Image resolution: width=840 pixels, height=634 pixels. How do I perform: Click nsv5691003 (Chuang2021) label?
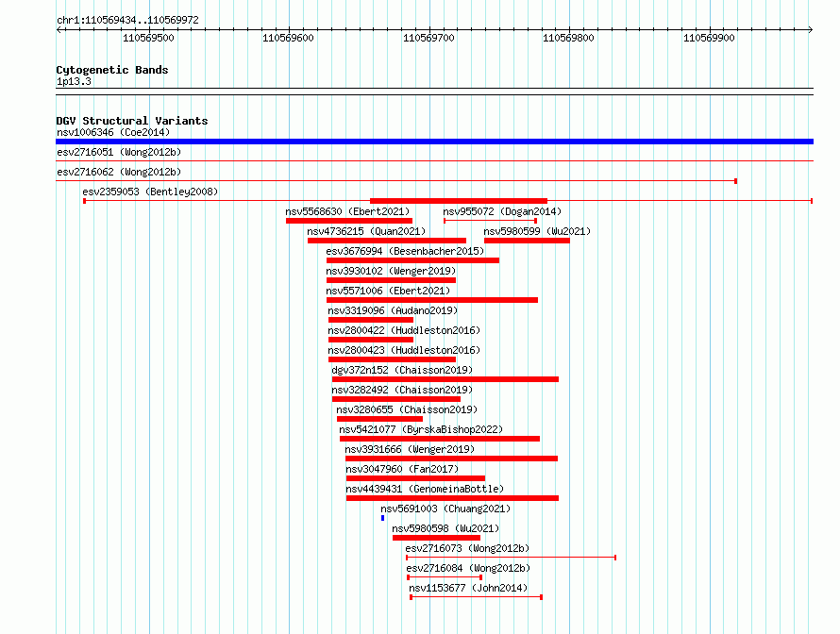pos(445,509)
